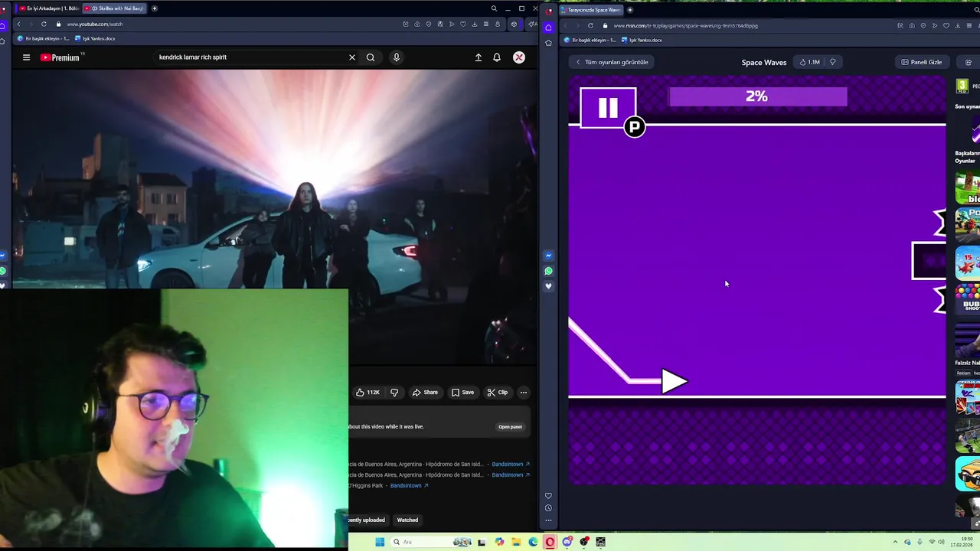The image size is (980, 551).
Task: Open WhatsApp in the left Opera sidebar
Action: click(x=3, y=271)
